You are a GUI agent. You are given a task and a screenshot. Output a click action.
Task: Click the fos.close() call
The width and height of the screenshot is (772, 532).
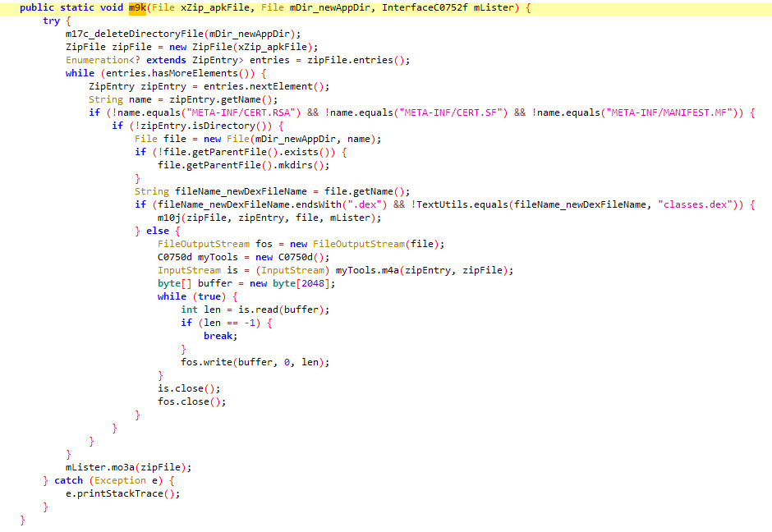[189, 401]
